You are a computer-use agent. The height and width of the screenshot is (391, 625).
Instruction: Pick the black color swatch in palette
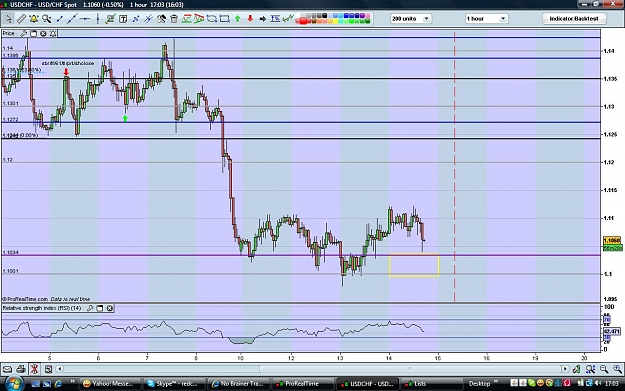click(324, 16)
